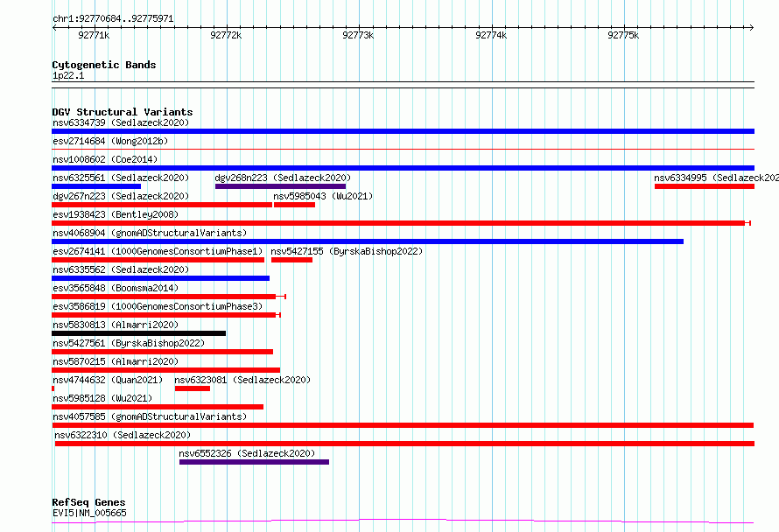Open esv1938423 (Bentley2008) label
Screen dimensions: 779x532
coord(116,214)
